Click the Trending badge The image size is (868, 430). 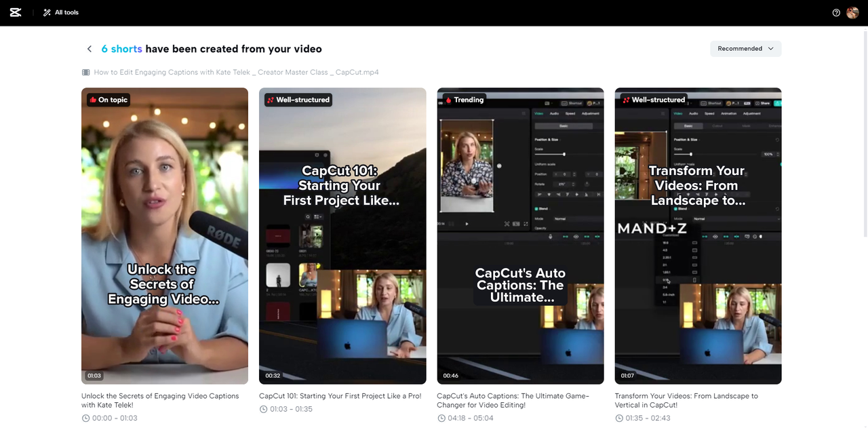tap(464, 100)
